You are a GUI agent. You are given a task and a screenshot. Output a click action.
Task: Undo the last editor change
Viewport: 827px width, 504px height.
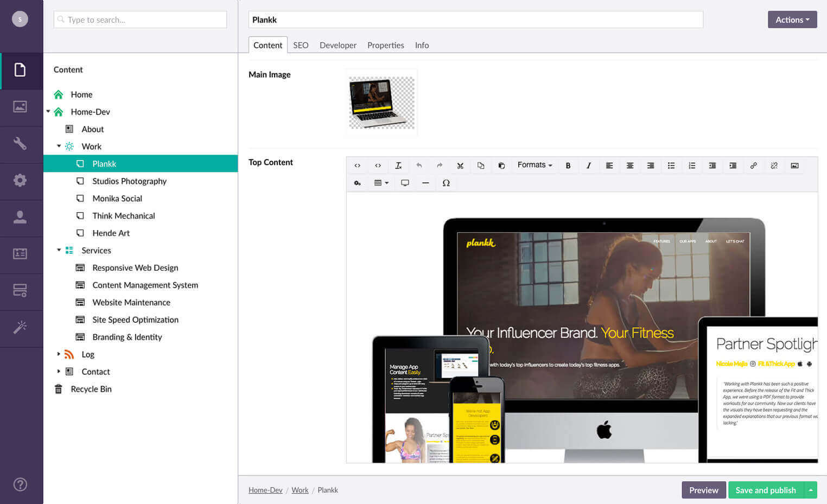point(419,165)
